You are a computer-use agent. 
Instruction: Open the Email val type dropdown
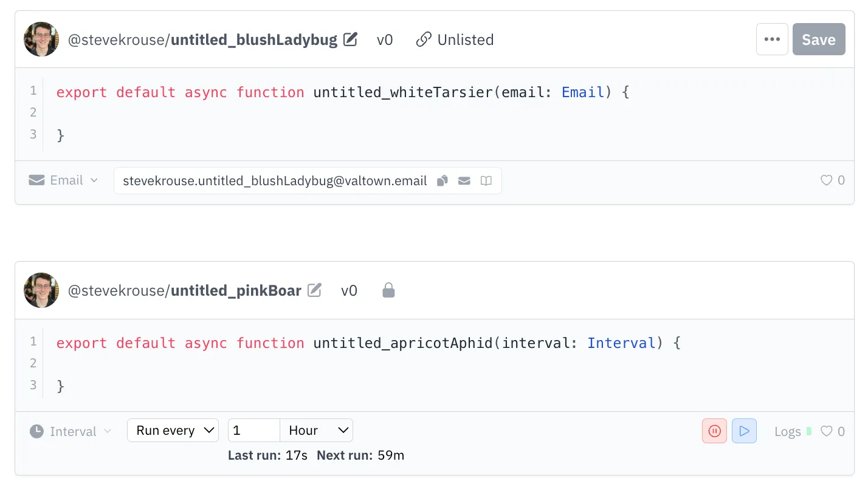tap(63, 180)
